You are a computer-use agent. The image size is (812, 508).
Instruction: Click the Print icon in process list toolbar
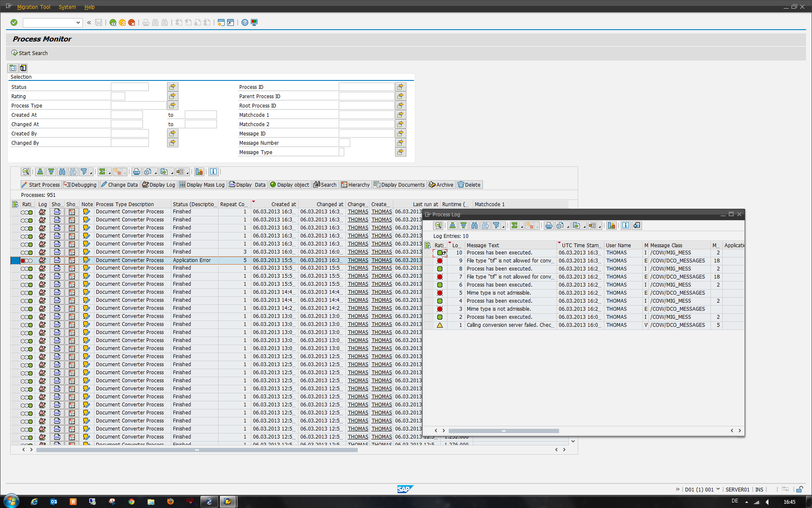(136, 172)
